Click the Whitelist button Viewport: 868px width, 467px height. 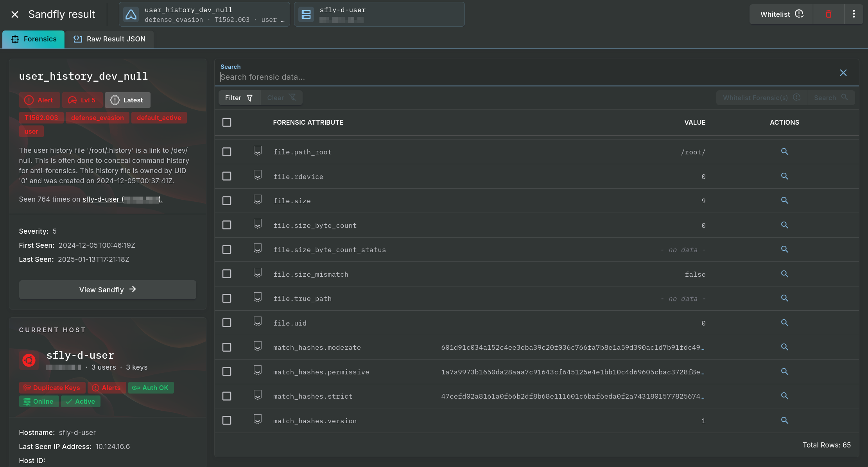point(781,14)
